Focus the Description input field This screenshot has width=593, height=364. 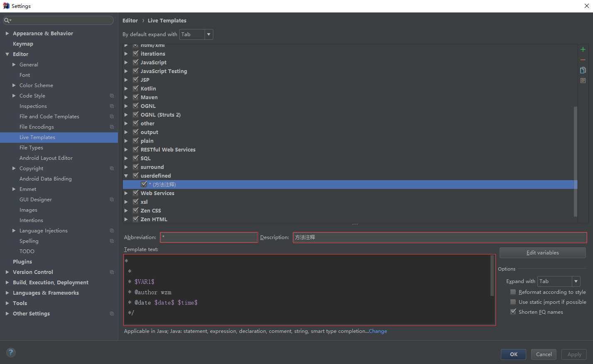(440, 237)
